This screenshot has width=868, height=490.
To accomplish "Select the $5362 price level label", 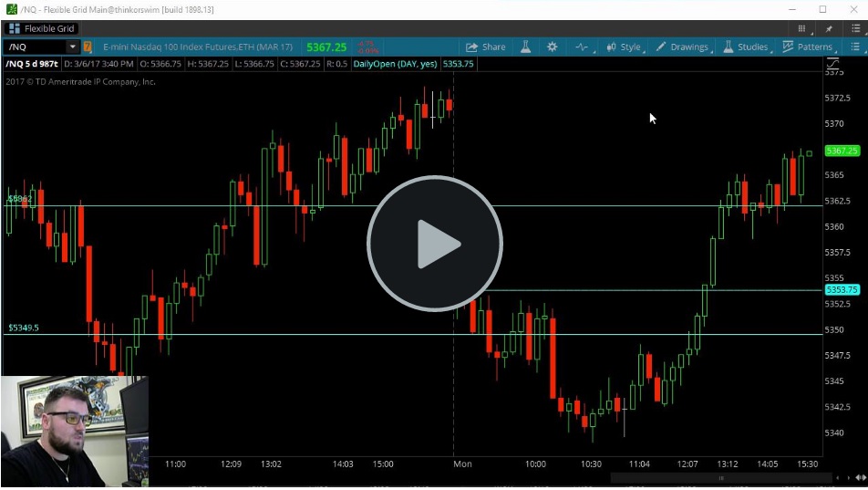I will 20,198.
